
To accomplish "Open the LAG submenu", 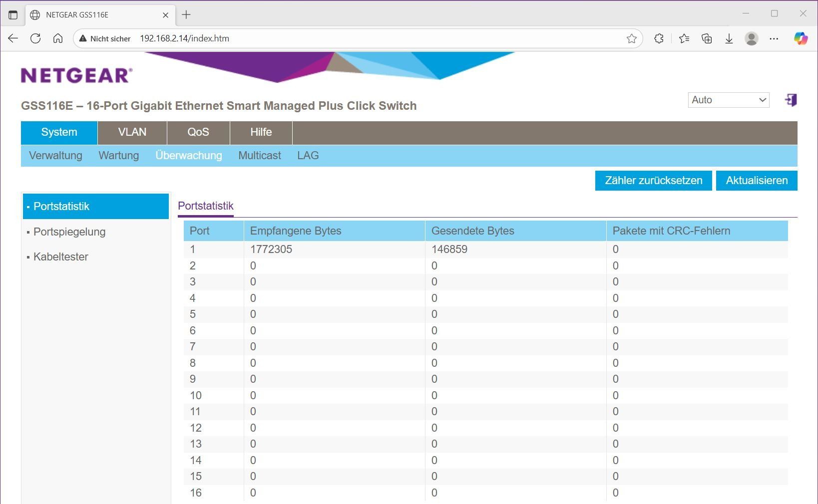I will tap(308, 156).
